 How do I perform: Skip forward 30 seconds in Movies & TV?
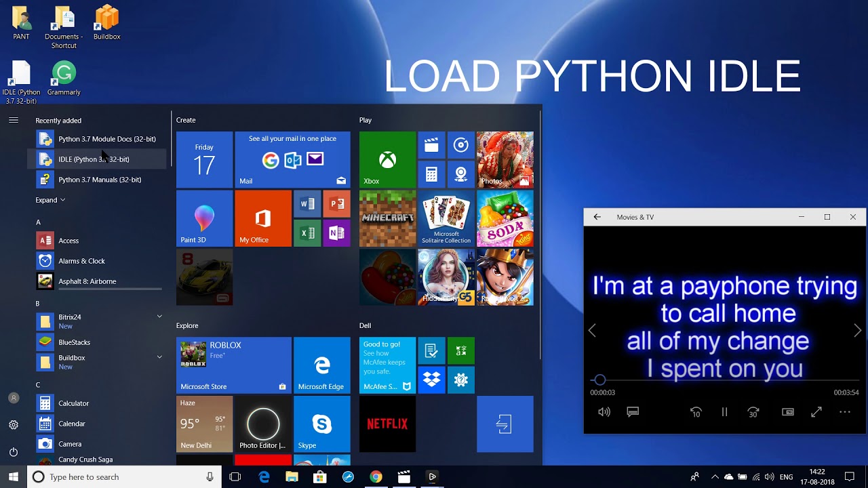pos(753,411)
